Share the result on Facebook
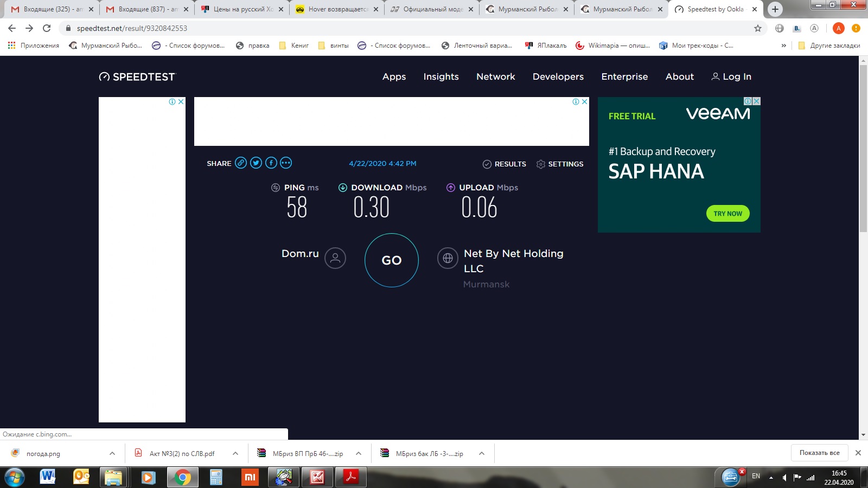This screenshot has width=868, height=488. (271, 163)
